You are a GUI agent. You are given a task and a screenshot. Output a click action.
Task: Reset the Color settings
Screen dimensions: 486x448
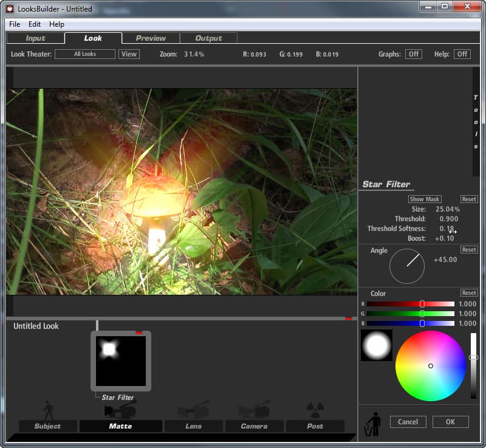[x=468, y=293]
